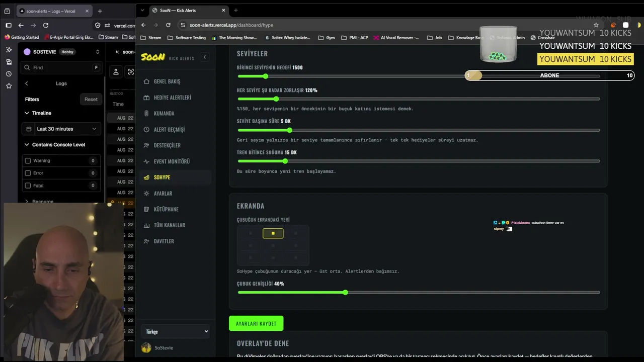Enable the Warning console level checkbox
Image resolution: width=644 pixels, height=362 pixels.
(x=28, y=161)
